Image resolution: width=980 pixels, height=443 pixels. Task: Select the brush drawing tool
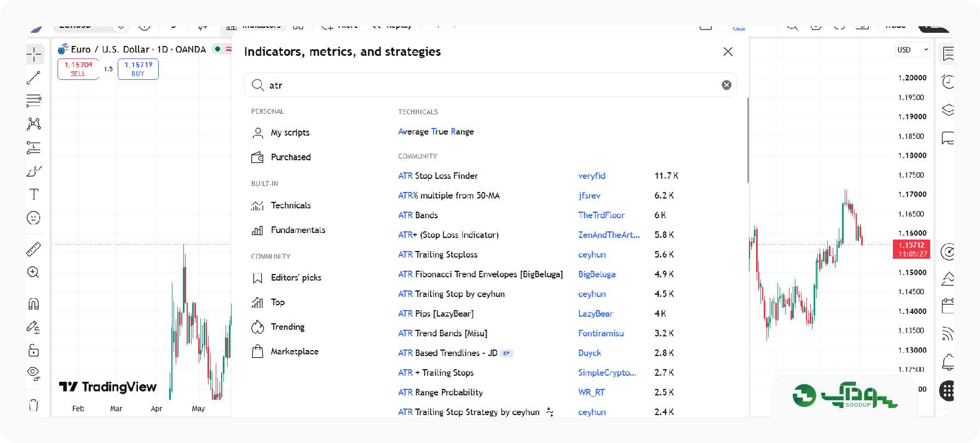point(34,171)
